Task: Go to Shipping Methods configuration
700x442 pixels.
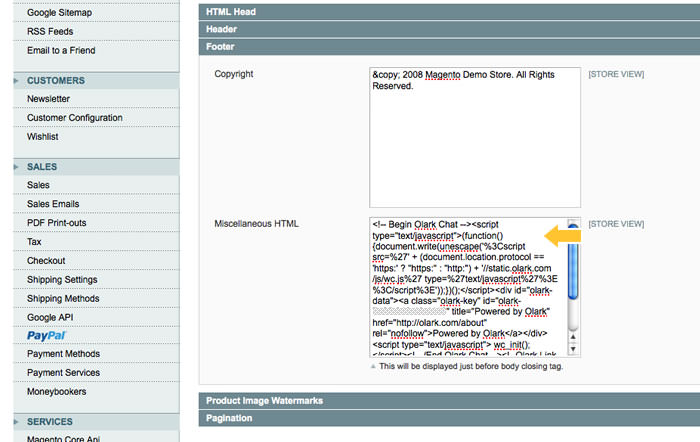Action: tap(62, 298)
